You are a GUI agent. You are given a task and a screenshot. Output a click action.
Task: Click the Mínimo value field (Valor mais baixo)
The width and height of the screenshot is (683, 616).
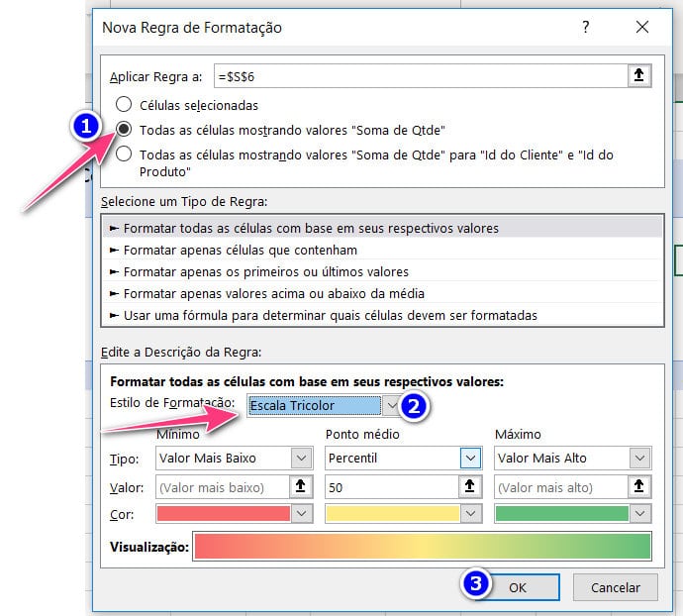coord(223,486)
